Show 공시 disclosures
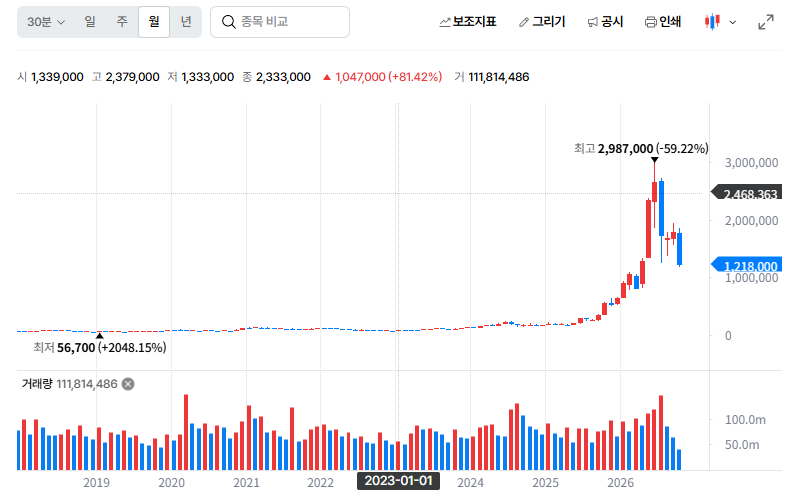 pos(605,22)
